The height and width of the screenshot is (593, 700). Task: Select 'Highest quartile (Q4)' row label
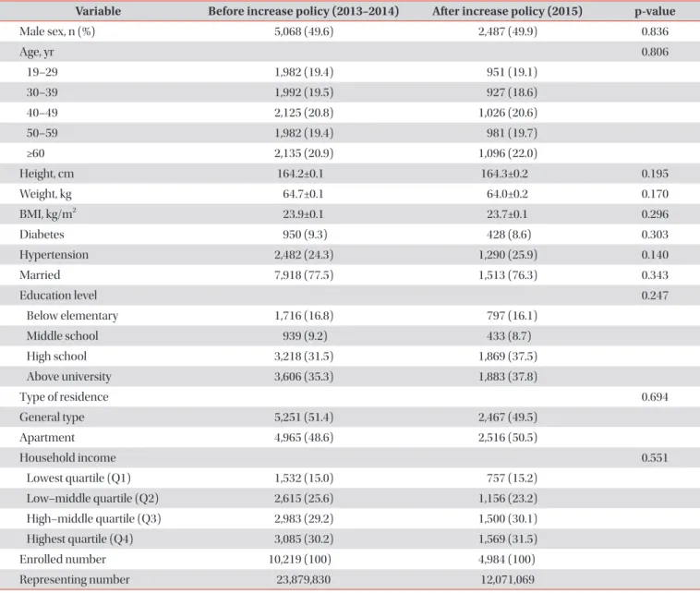click(x=80, y=539)
